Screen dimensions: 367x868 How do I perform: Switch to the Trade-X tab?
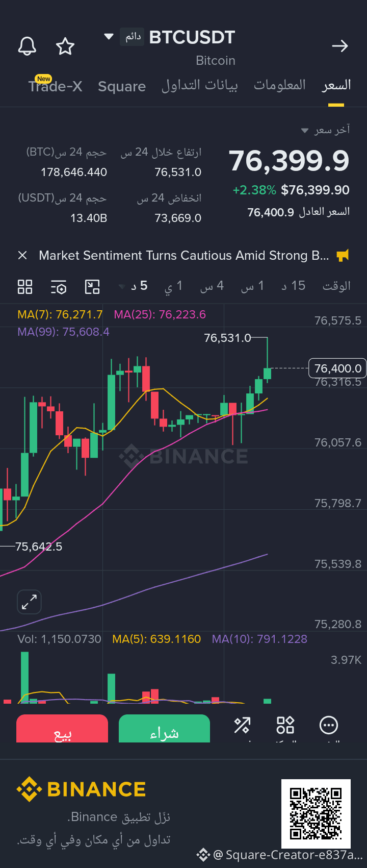click(x=55, y=86)
